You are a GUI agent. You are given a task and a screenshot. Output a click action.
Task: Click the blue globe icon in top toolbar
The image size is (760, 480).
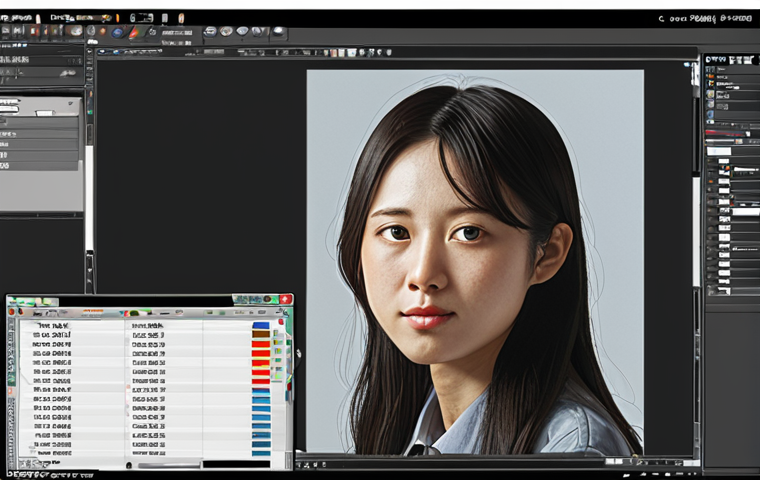click(117, 32)
